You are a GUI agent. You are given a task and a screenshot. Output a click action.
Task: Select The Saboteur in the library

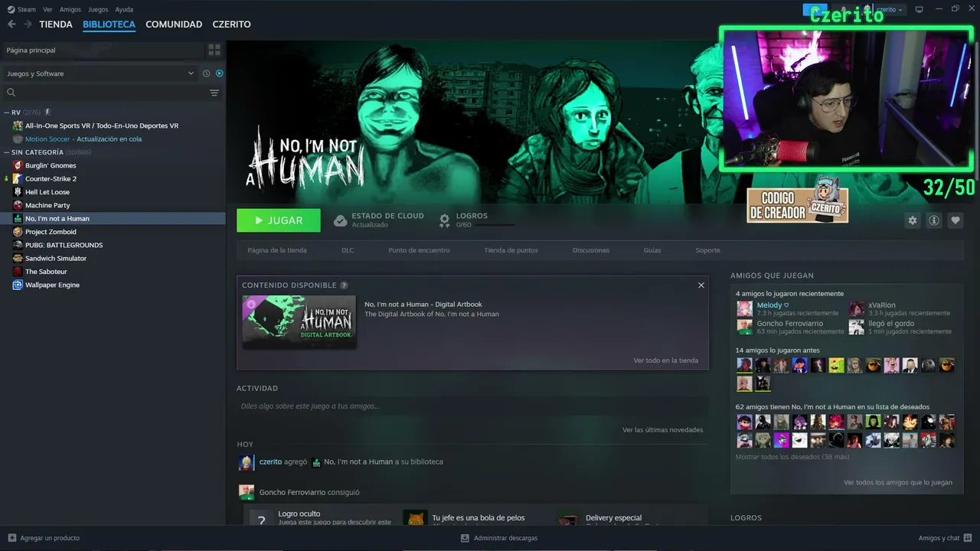coord(46,272)
